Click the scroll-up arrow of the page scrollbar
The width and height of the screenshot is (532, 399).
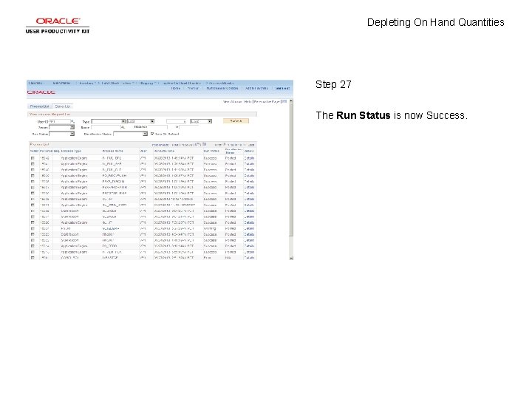coord(291,101)
